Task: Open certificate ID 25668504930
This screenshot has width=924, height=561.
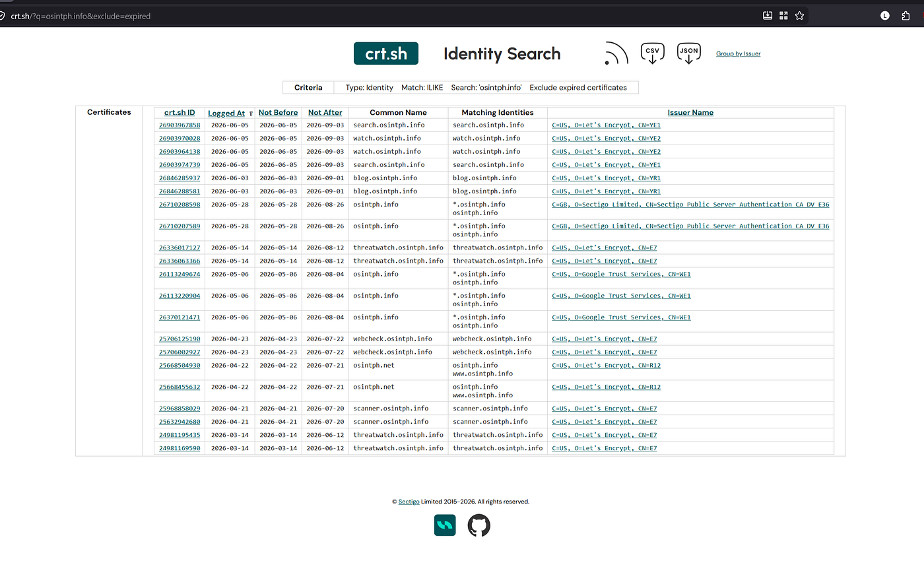Action: [x=180, y=366]
